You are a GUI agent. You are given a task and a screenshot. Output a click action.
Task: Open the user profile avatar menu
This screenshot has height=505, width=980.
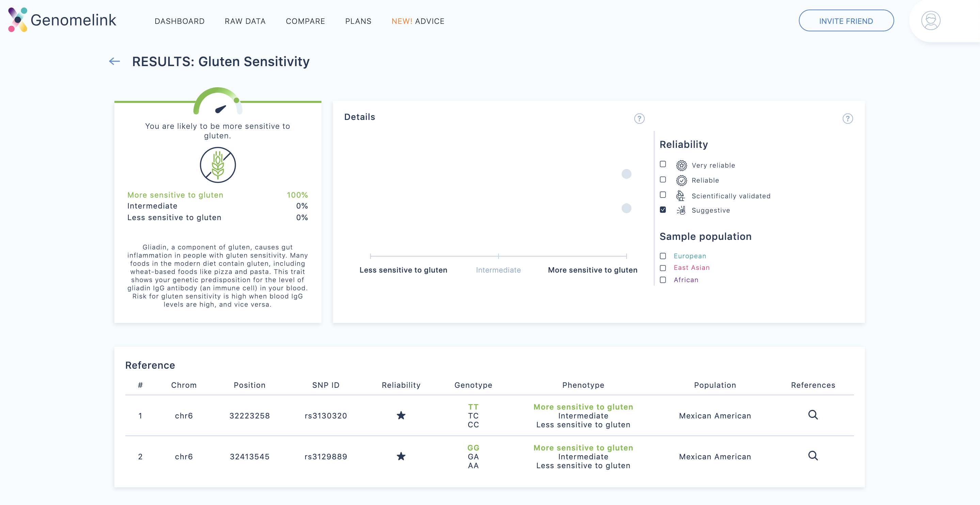[x=931, y=20]
